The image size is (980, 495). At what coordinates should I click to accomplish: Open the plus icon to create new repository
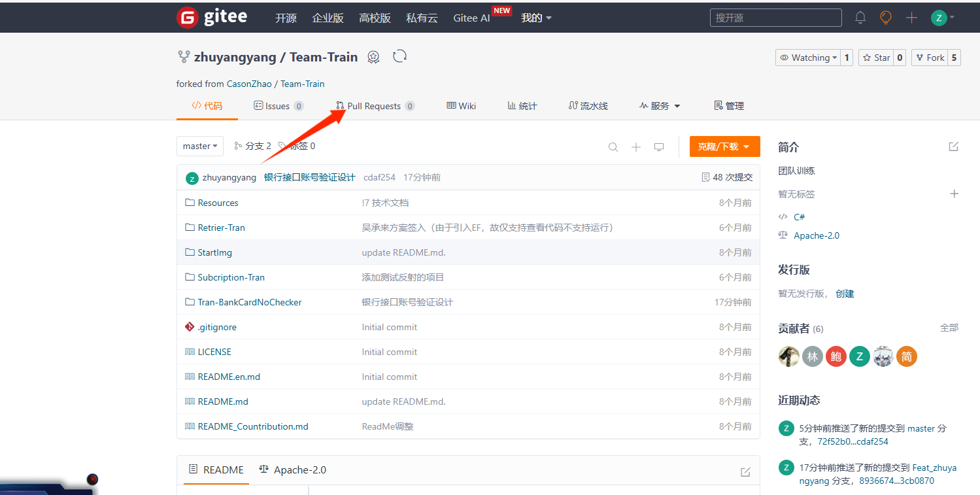pyautogui.click(x=911, y=18)
